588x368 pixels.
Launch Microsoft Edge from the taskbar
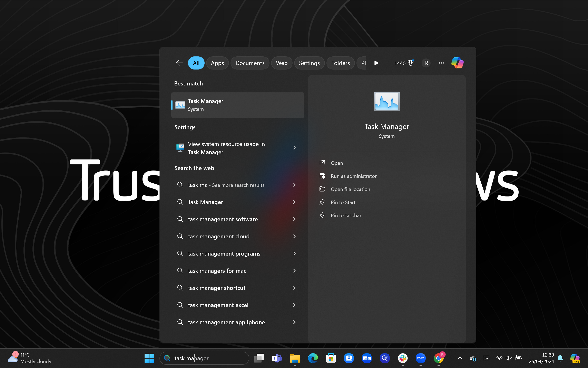pos(313,358)
